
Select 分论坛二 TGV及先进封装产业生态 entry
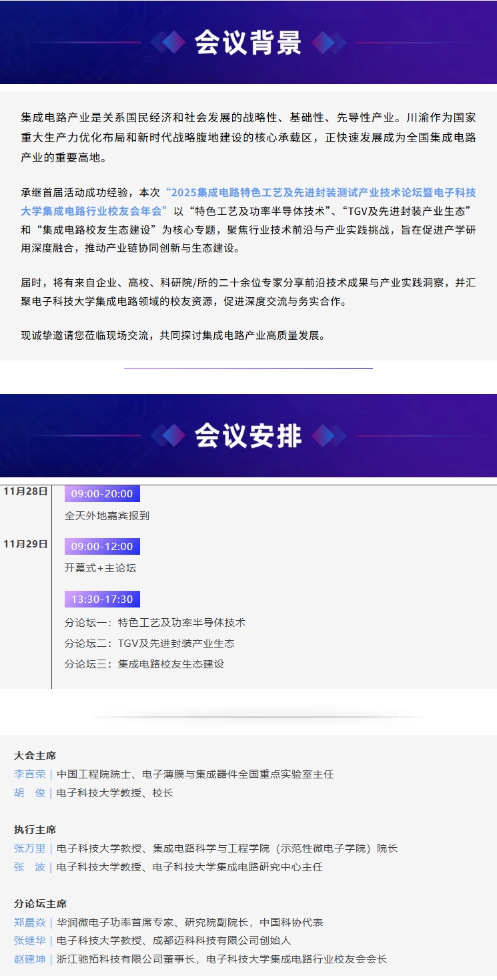click(x=149, y=644)
